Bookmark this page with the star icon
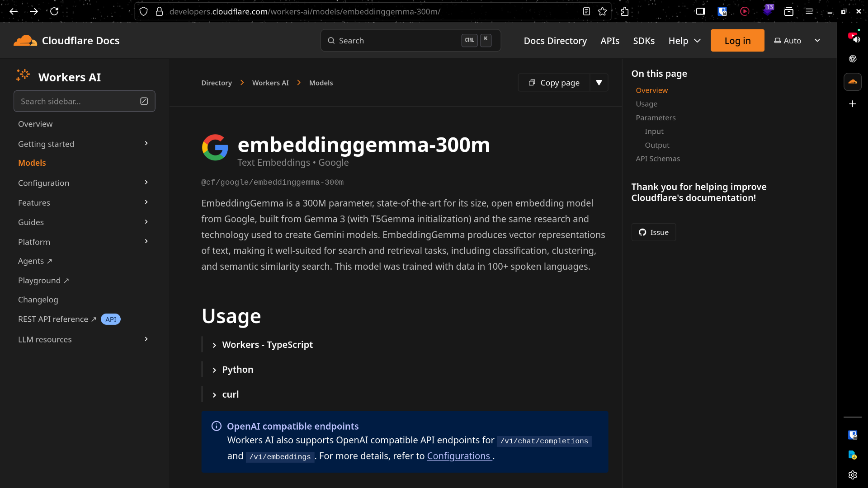 602,12
